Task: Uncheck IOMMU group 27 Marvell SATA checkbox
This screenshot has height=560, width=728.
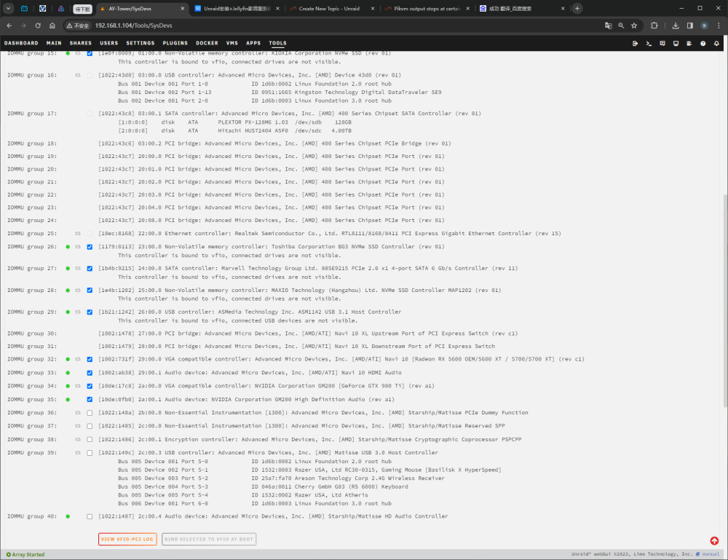Action: (90, 269)
